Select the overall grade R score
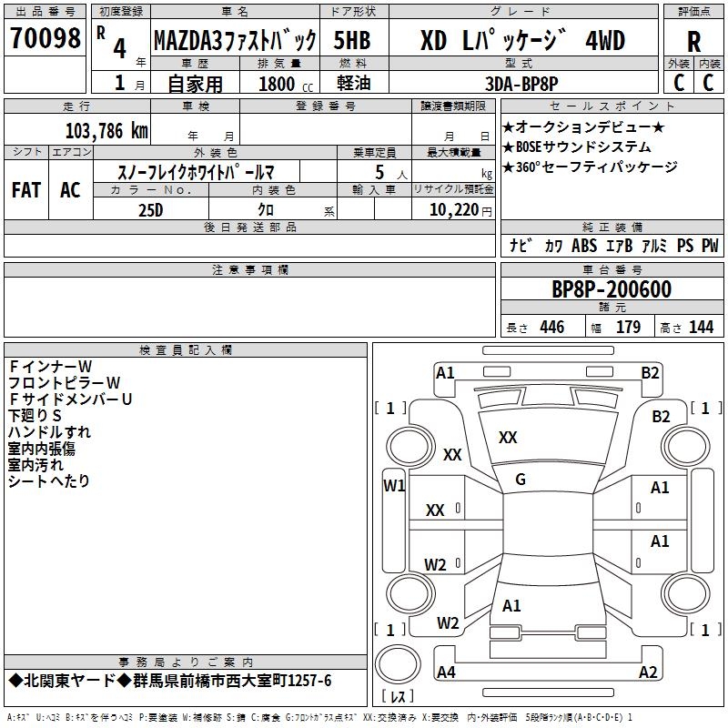 693,41
